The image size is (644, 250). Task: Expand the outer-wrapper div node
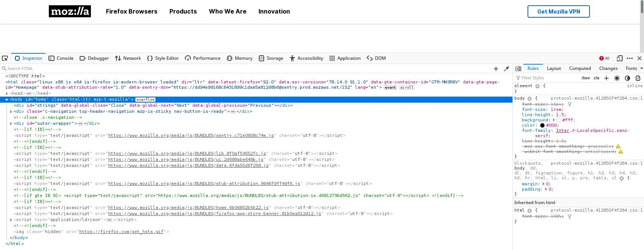11,124
